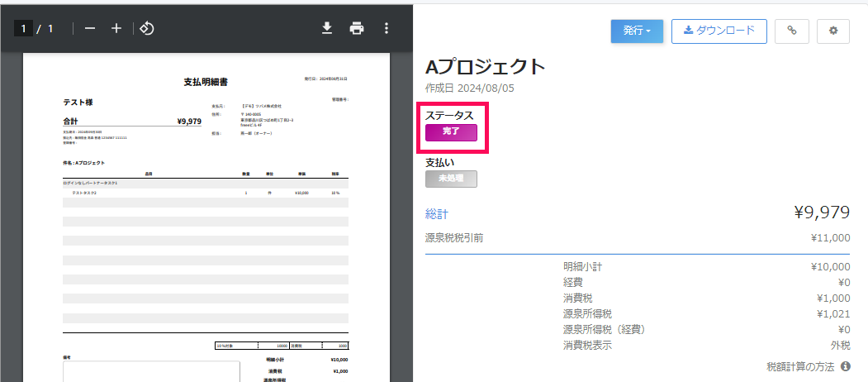Select the 外税 value

pyautogui.click(x=840, y=346)
